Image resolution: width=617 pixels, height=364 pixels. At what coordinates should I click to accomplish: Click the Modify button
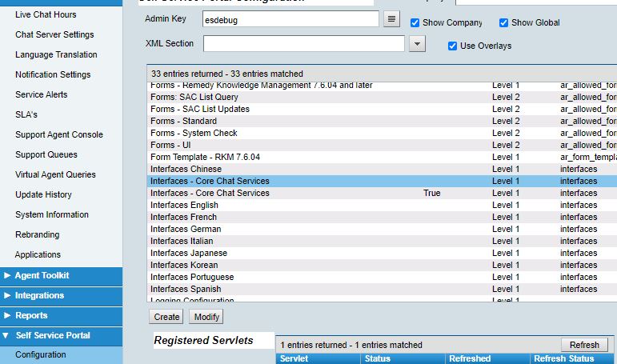[206, 317]
